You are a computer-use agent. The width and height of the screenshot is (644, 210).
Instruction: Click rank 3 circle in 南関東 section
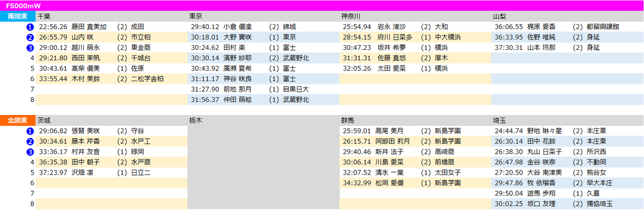pos(31,47)
